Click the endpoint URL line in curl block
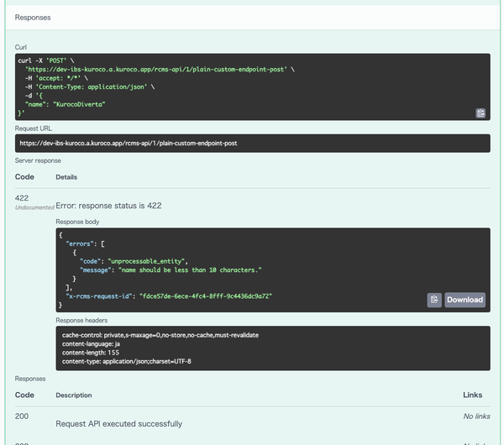504x445 pixels. 160,70
